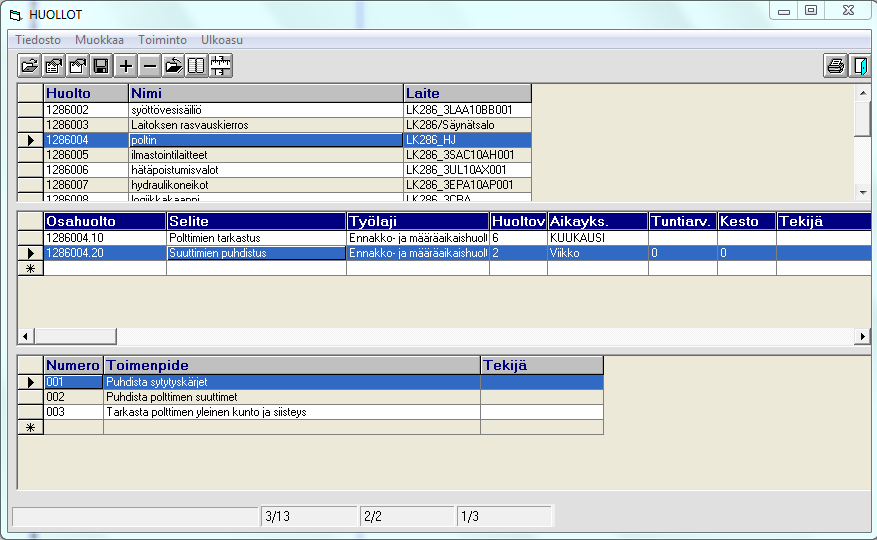Print with the printer icon
The width and height of the screenshot is (877, 540).
[836, 66]
